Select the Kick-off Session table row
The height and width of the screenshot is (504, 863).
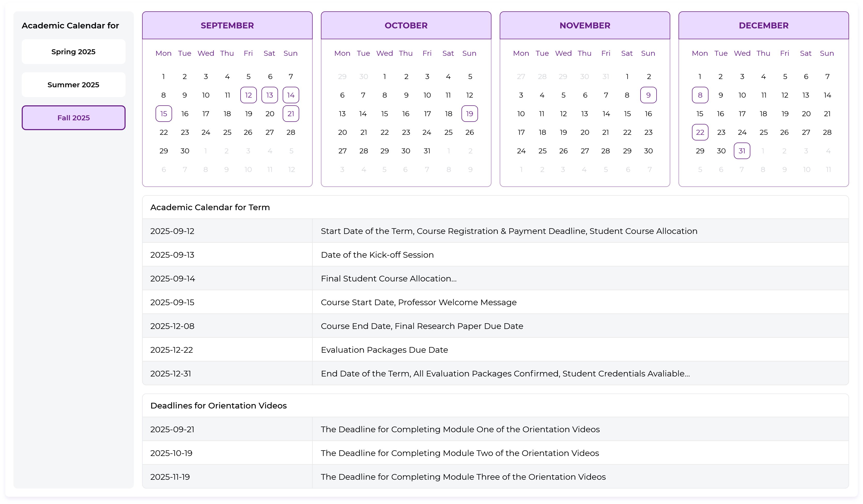pyautogui.click(x=495, y=255)
